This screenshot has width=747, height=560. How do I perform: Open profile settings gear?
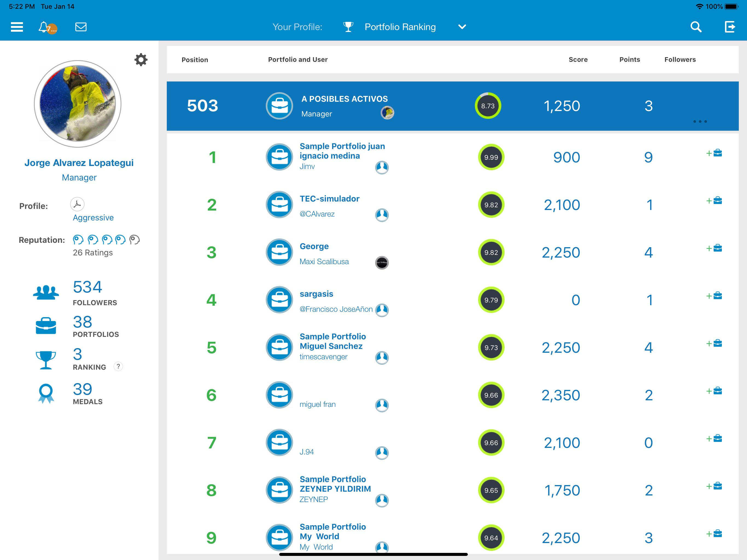[141, 60]
